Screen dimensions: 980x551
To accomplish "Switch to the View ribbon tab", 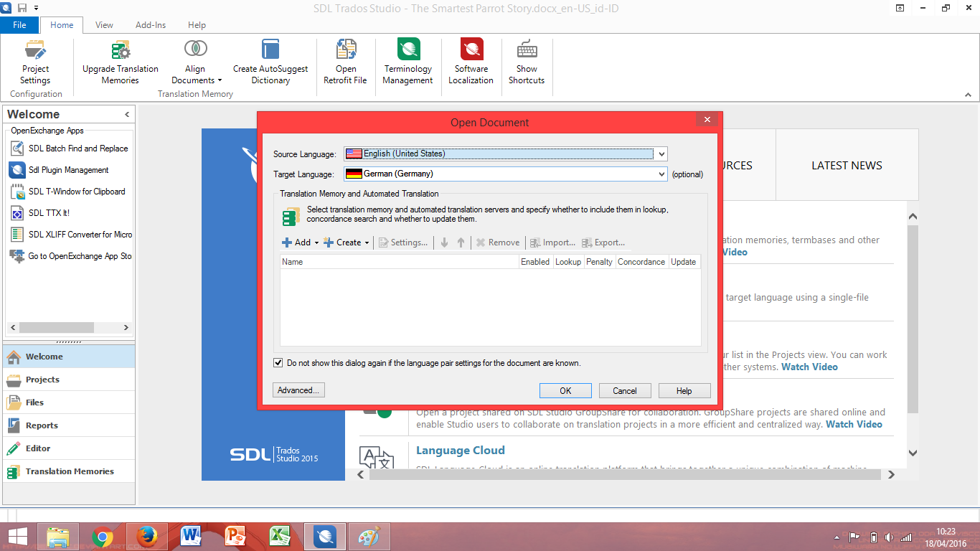I will pos(104,24).
